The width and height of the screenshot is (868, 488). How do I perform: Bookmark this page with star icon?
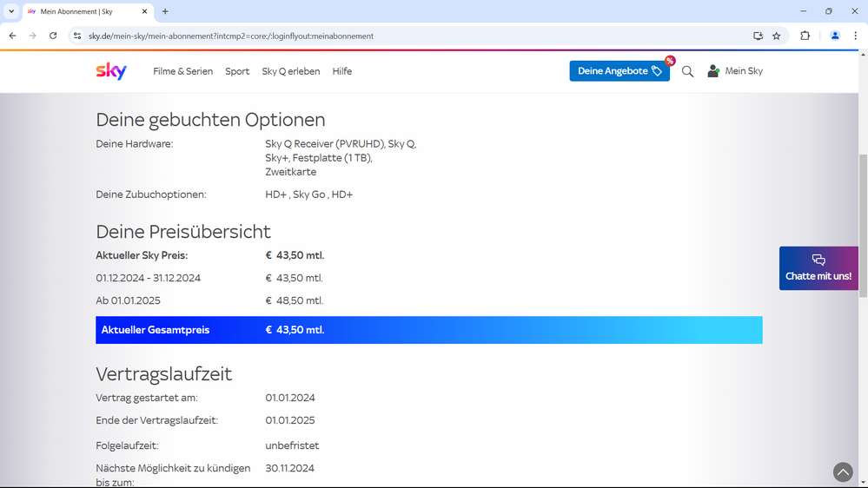(x=777, y=36)
